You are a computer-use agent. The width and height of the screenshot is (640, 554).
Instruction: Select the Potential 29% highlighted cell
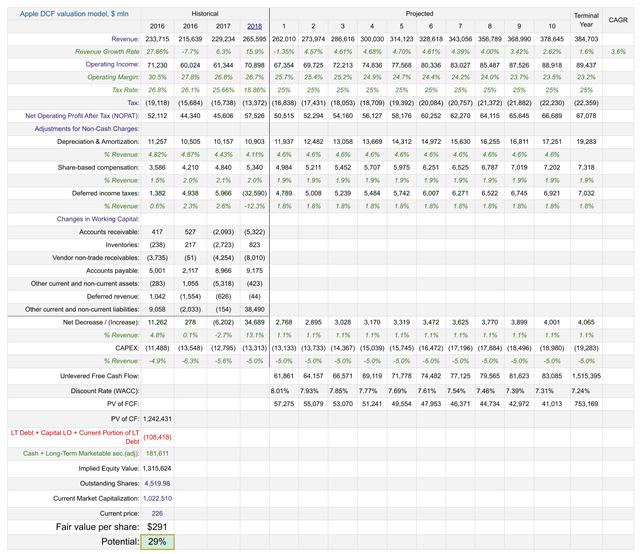click(157, 542)
